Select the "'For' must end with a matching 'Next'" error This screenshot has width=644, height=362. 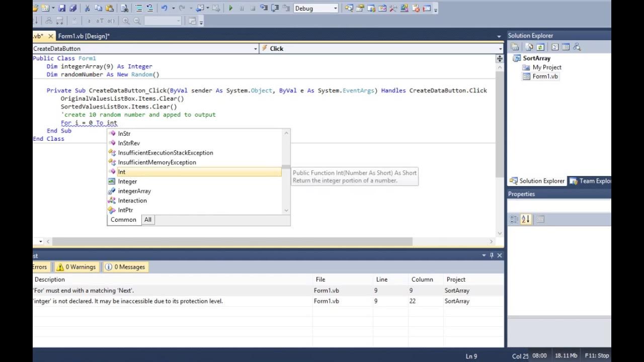click(268, 291)
